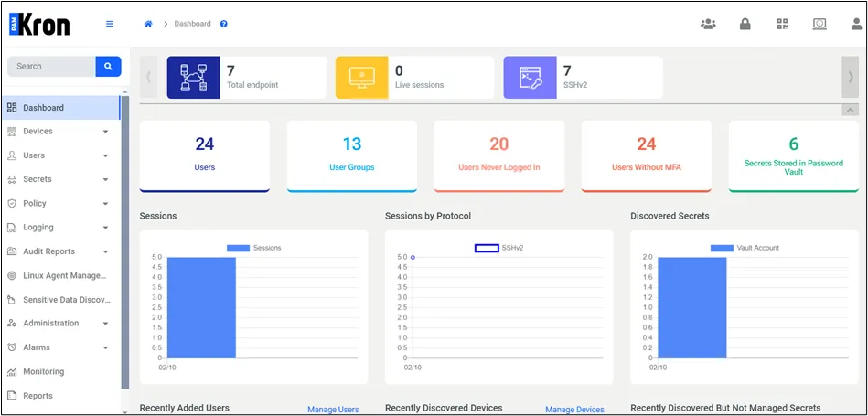Click the monitor screen icon in header
Viewport: 868px width, 416px height.
[x=820, y=24]
